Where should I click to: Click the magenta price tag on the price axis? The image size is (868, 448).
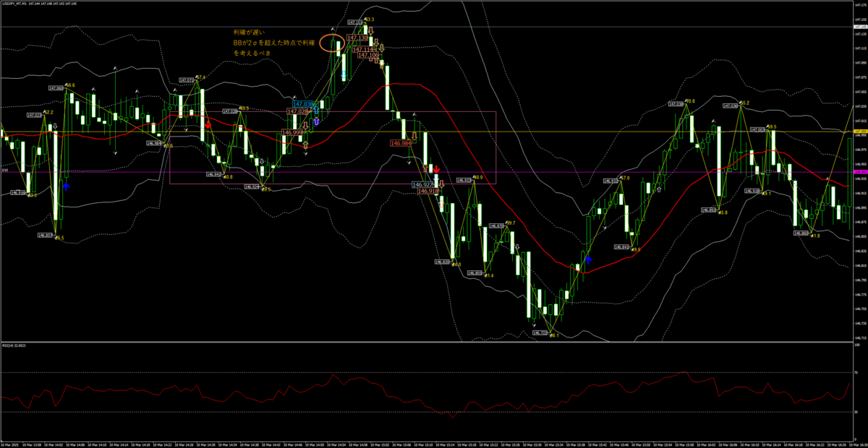[x=861, y=173]
